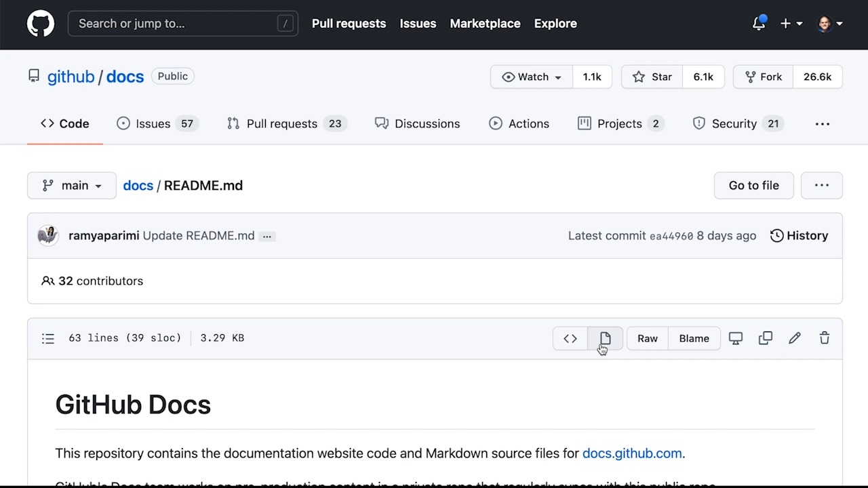Open the create new dropdown
Screen dimensions: 868x488
point(791,23)
